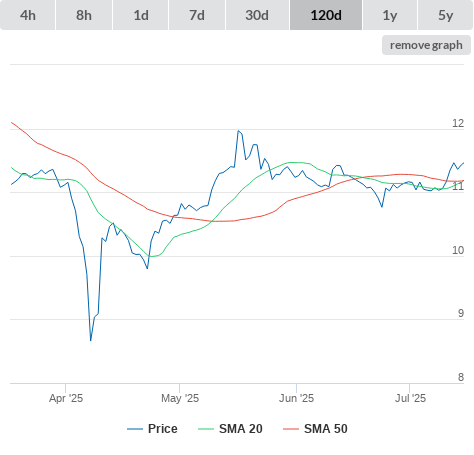Click the Jul '25 axis label
The image size is (474, 455).
[x=410, y=398]
